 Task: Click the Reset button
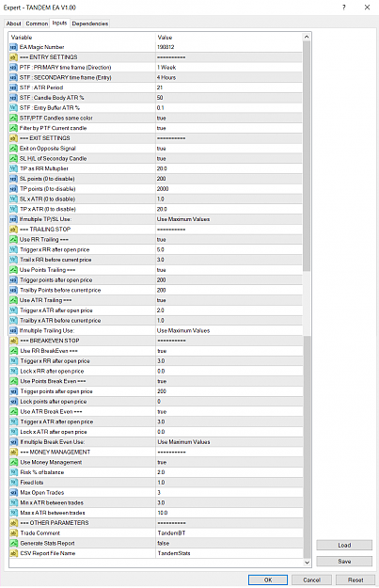point(355,580)
